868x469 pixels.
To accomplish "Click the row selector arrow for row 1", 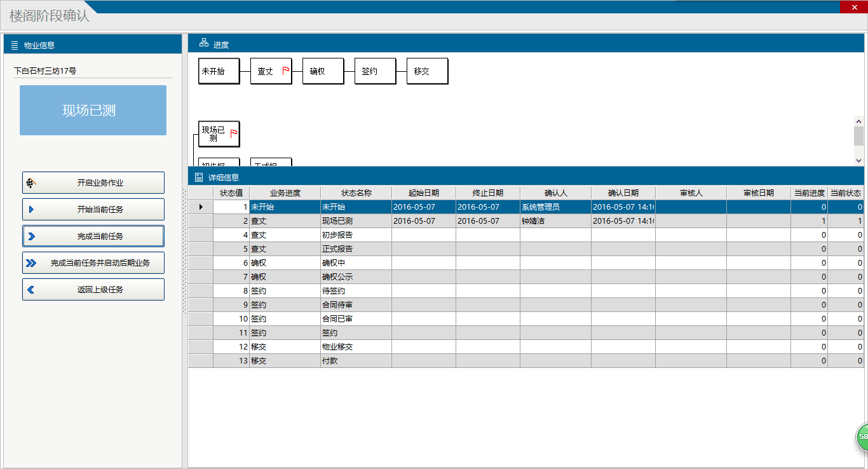I will click(201, 207).
